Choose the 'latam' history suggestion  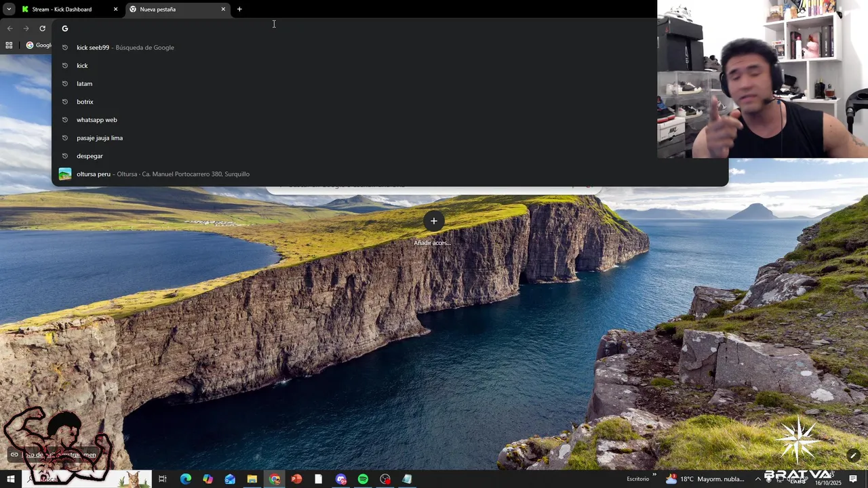click(x=390, y=83)
